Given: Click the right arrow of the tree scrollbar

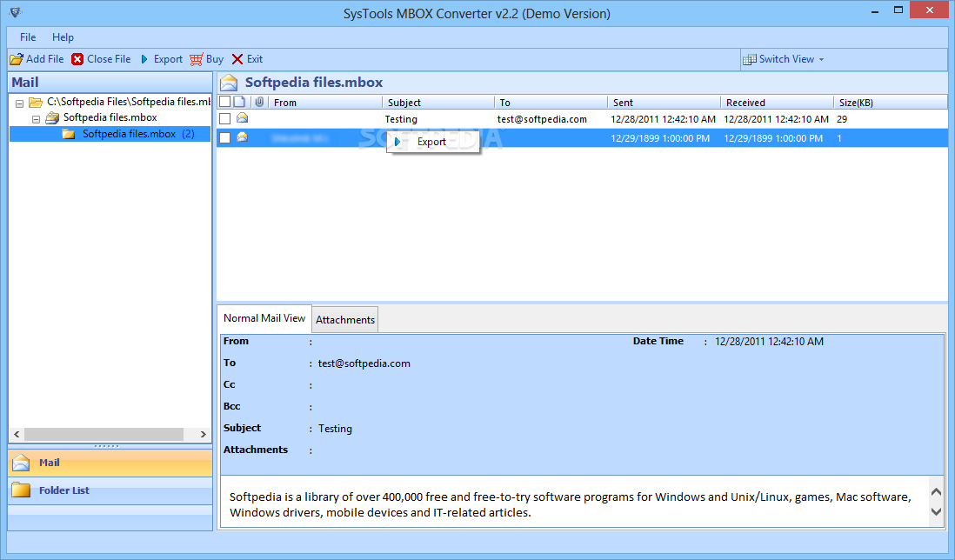Looking at the screenshot, I should coord(204,434).
